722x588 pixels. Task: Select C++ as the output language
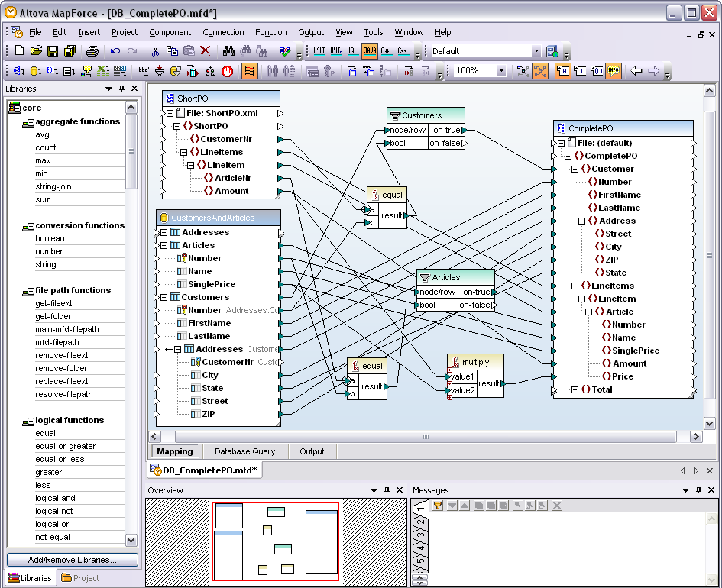click(403, 50)
